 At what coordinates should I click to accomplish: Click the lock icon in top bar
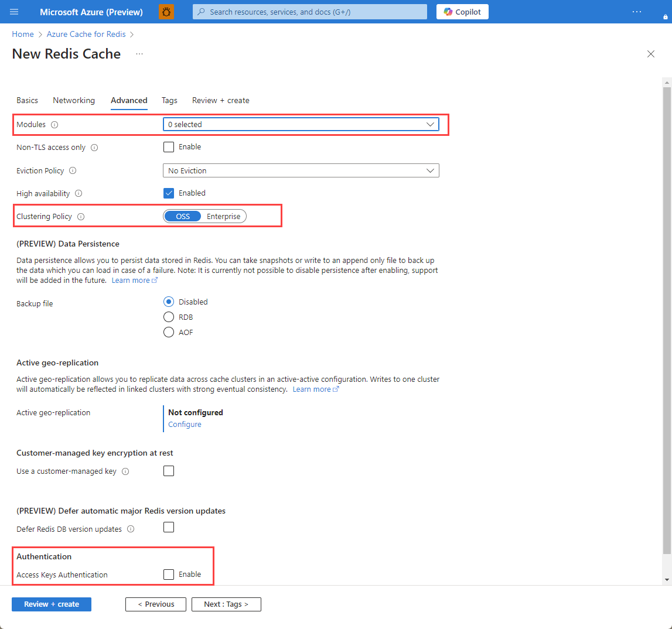pos(665,17)
